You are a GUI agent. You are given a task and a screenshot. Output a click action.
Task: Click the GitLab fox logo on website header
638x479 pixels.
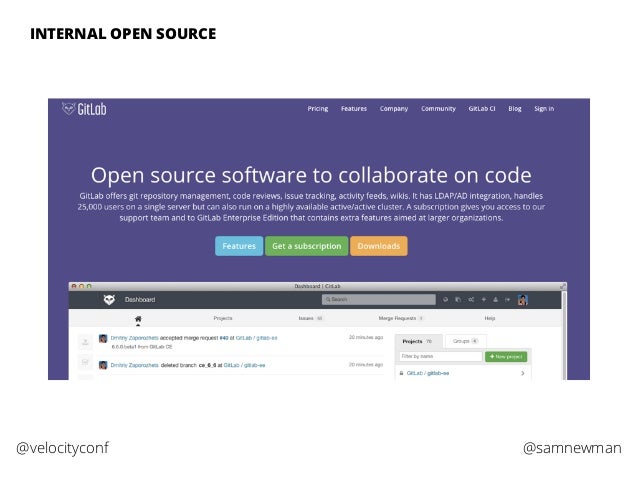coord(69,109)
